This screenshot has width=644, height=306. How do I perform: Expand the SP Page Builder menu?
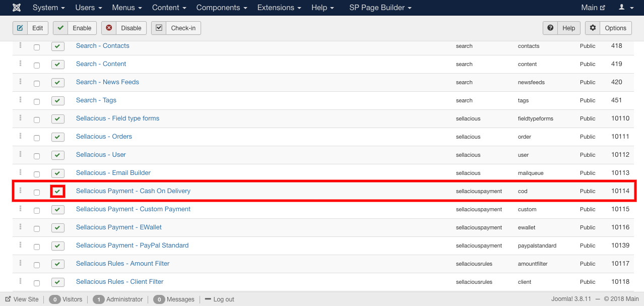(380, 8)
